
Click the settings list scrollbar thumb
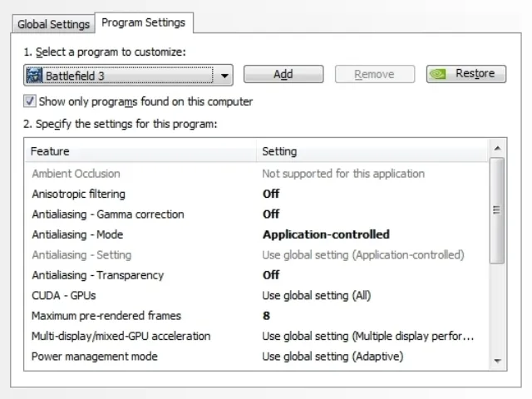(497, 210)
